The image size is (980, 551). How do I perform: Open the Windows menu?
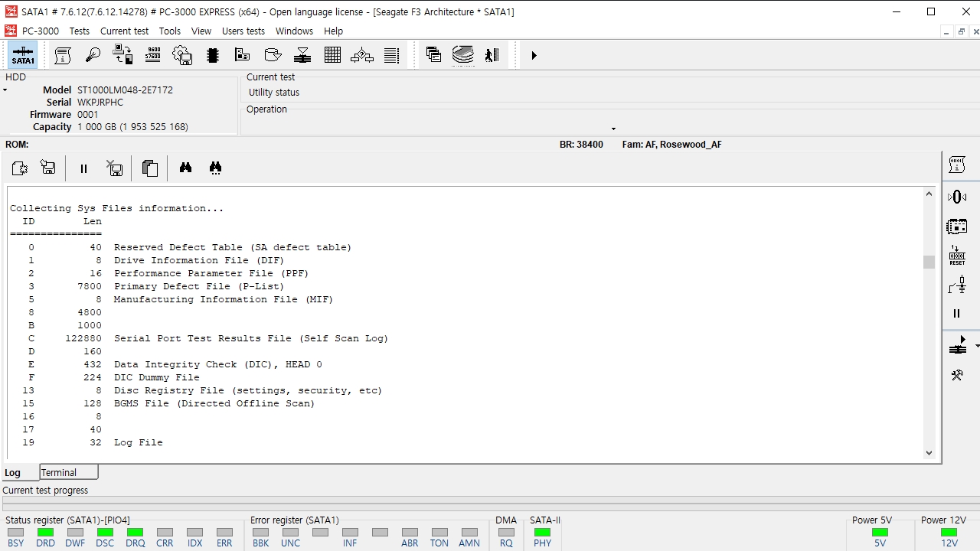point(294,31)
